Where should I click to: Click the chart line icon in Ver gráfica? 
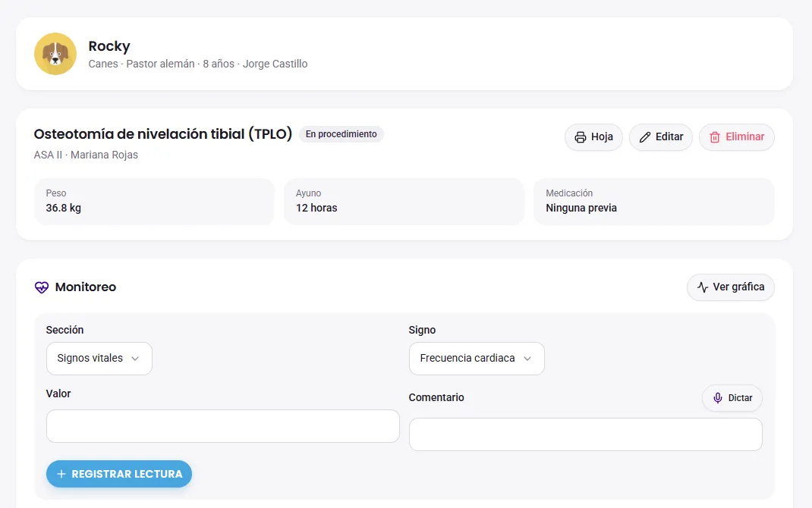click(x=703, y=287)
